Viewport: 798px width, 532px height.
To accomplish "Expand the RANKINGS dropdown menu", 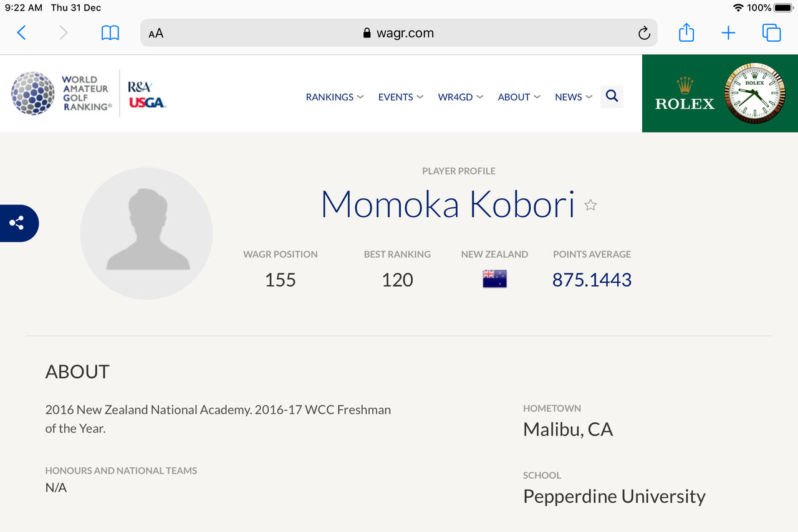I will (x=335, y=97).
